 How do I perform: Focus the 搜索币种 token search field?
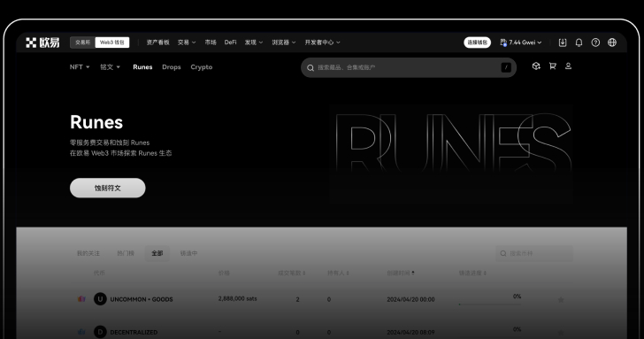534,253
